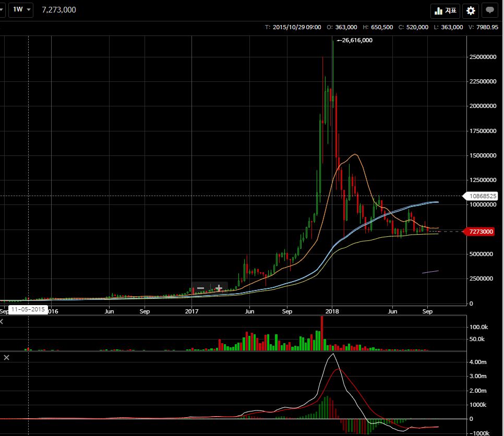This screenshot has height=436, width=504.
Task: Click the 2018 label on time axis
Action: [332, 311]
